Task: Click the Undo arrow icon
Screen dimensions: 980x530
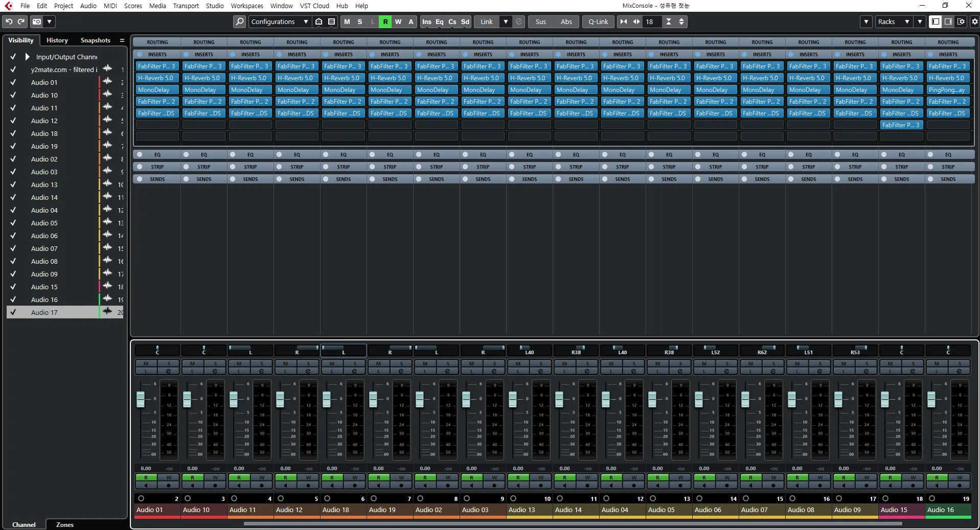Action: pyautogui.click(x=9, y=21)
